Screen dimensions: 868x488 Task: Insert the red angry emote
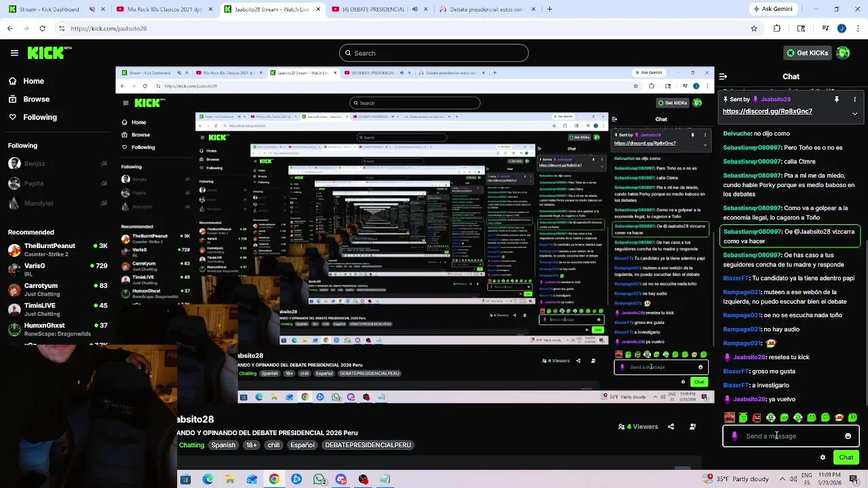tap(757, 418)
